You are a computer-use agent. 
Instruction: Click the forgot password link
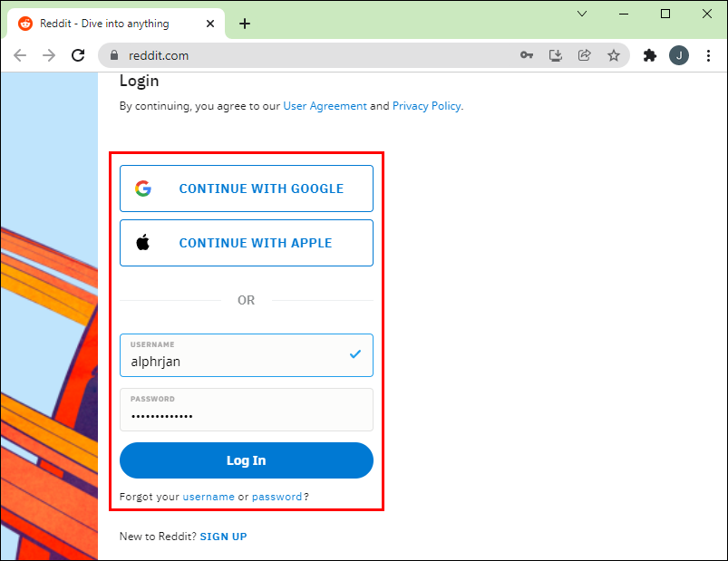tap(277, 497)
